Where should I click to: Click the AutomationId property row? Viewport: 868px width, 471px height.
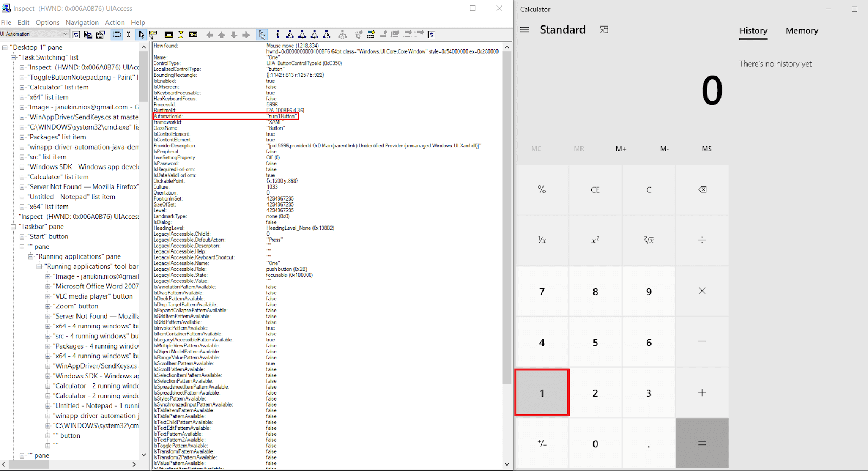pos(226,117)
